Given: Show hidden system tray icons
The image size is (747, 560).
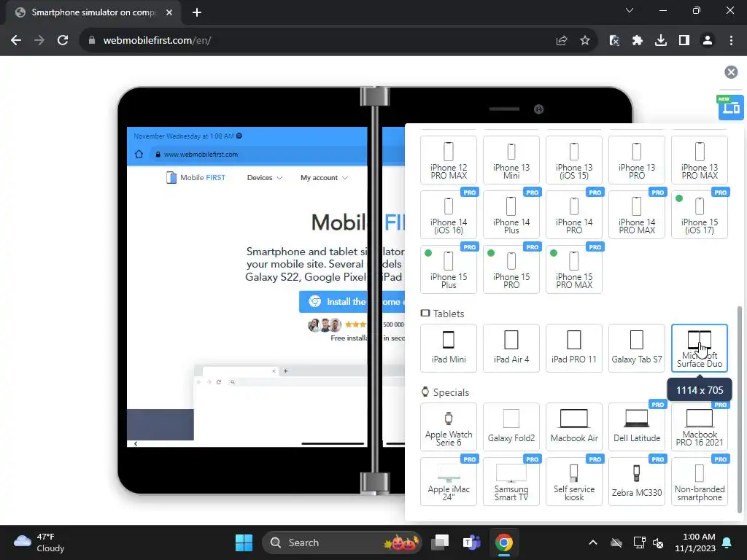Looking at the screenshot, I should (x=592, y=542).
